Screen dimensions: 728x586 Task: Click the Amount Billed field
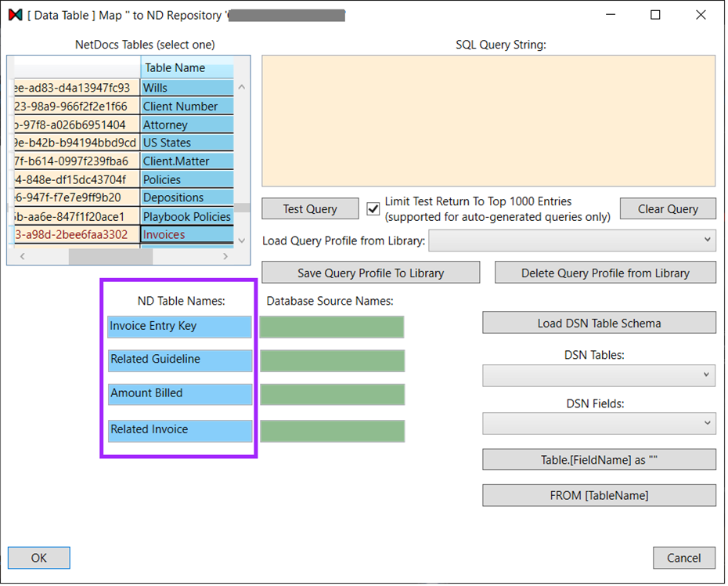click(x=180, y=393)
